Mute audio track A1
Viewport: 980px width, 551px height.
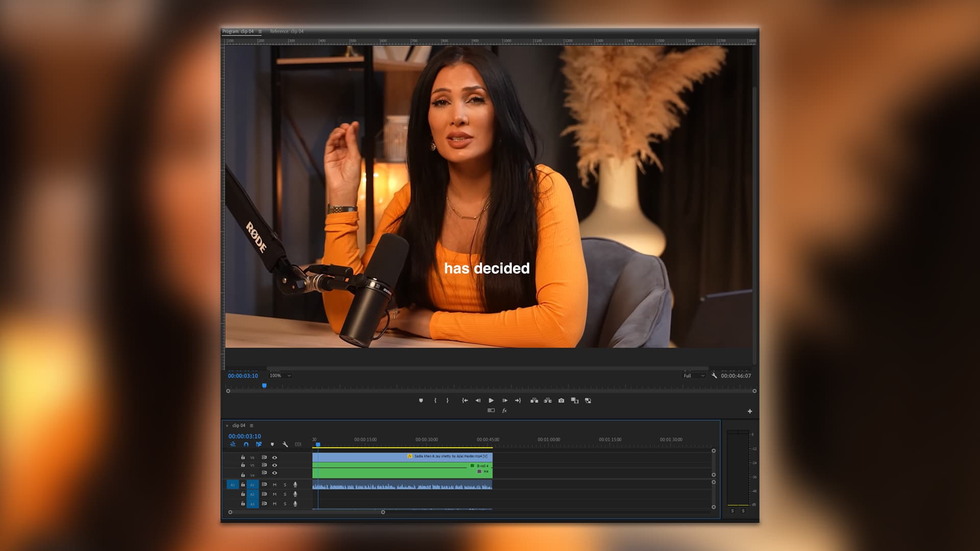(275, 485)
